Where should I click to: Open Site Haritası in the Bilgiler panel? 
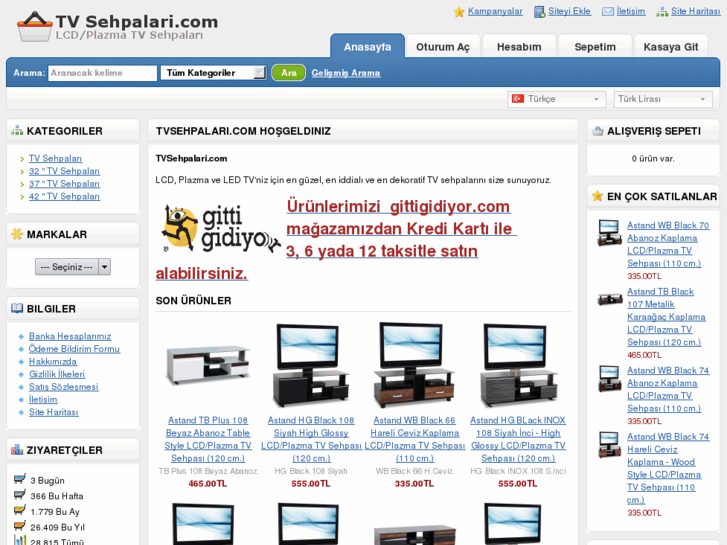click(x=54, y=412)
